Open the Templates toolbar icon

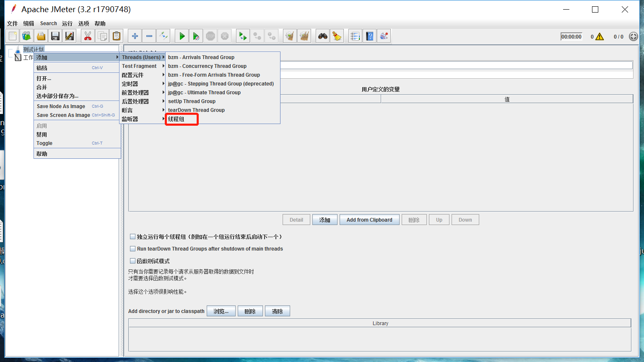[27, 36]
